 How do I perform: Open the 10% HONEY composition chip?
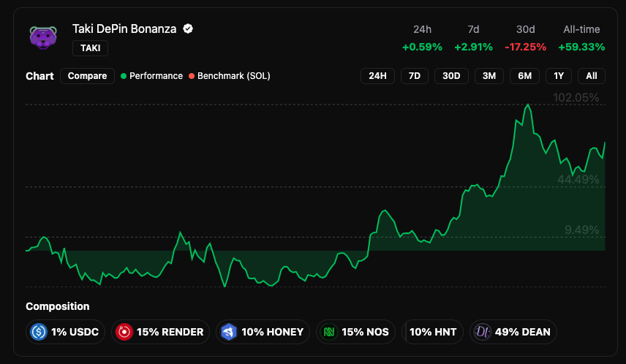[263, 332]
